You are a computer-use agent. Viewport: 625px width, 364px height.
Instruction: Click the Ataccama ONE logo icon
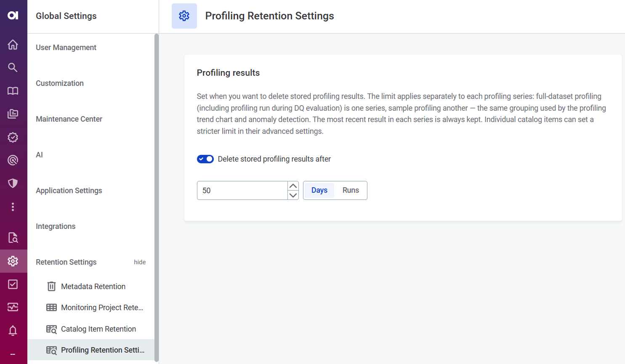[x=13, y=16]
